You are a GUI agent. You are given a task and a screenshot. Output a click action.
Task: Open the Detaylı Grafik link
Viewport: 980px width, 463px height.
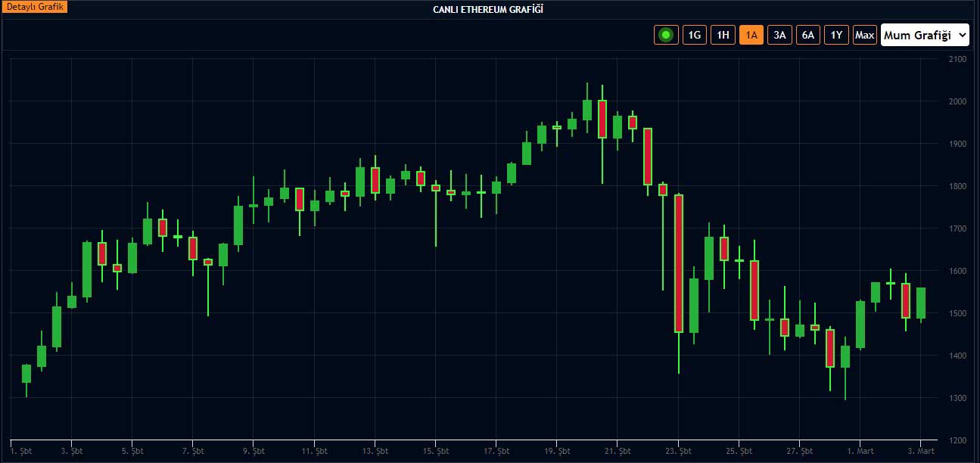tap(36, 7)
